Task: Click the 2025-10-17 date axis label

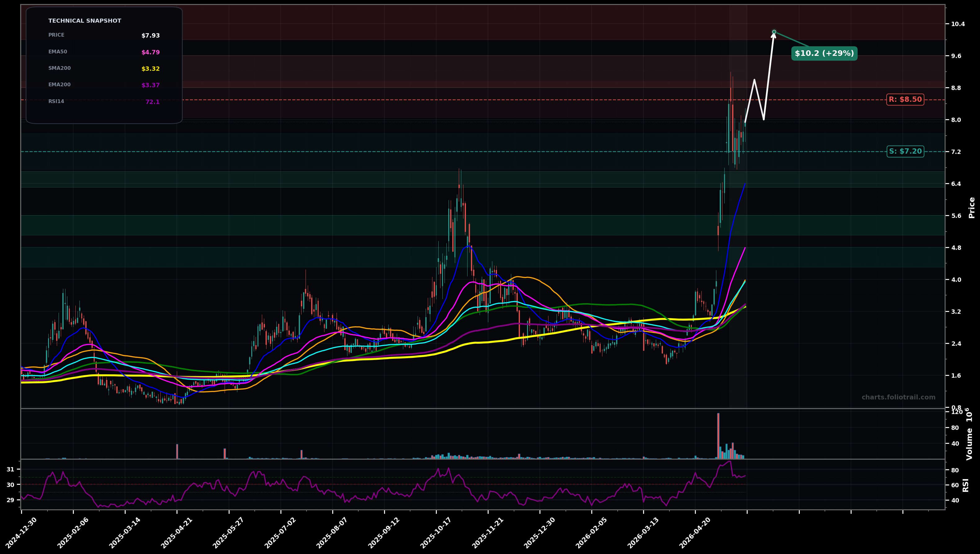Action: click(x=436, y=533)
